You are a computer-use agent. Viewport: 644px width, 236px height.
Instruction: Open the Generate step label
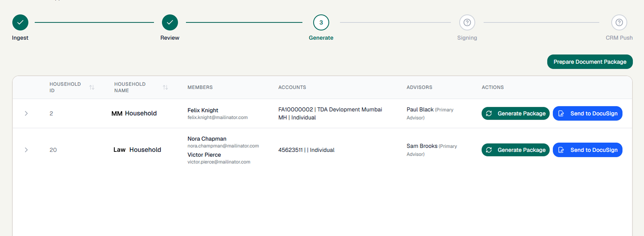(x=321, y=38)
